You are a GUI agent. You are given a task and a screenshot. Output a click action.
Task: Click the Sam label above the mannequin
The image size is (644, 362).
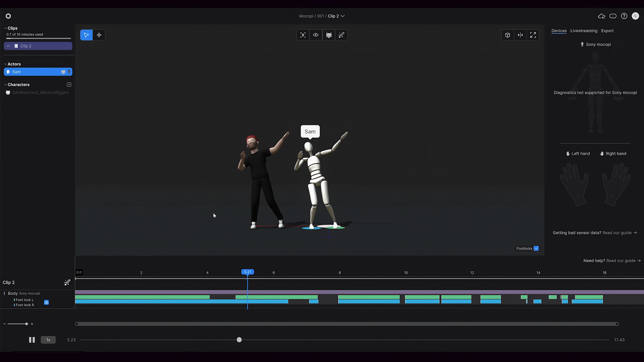coord(310,132)
